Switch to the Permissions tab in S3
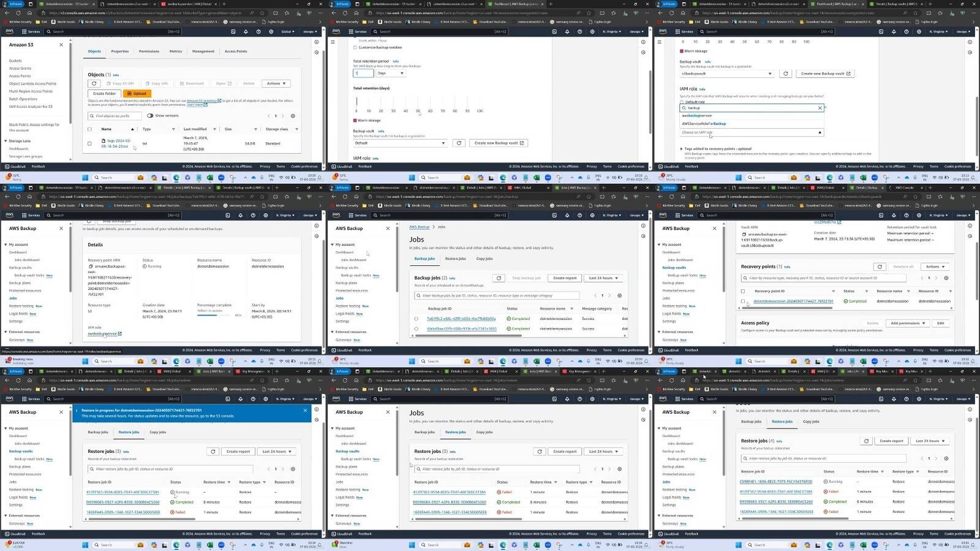Image resolution: width=980 pixels, height=551 pixels. tap(149, 51)
